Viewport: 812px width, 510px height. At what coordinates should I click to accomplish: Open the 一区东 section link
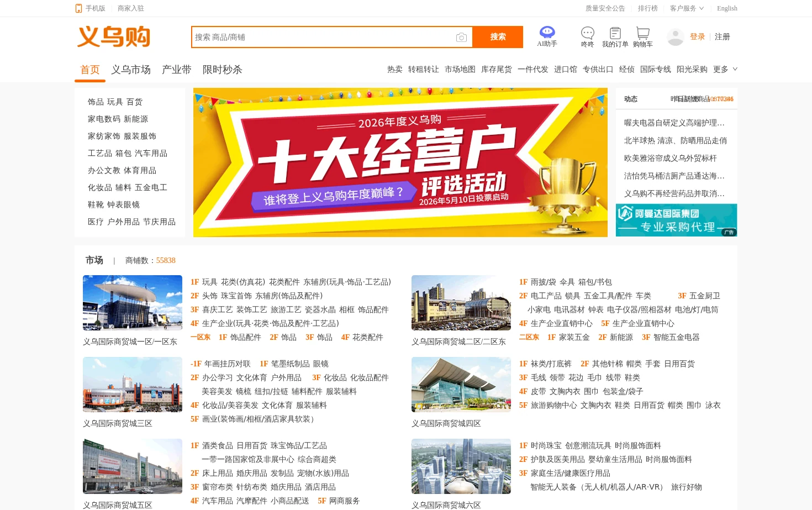(201, 337)
